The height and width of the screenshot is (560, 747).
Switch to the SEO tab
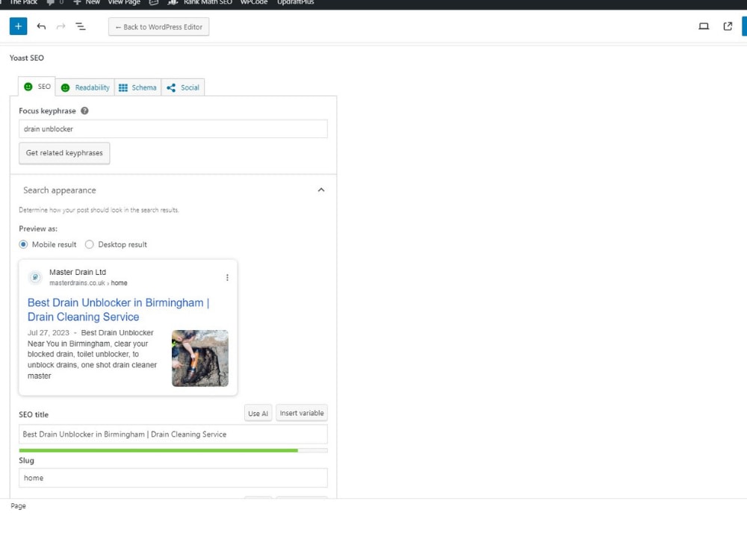coord(37,87)
